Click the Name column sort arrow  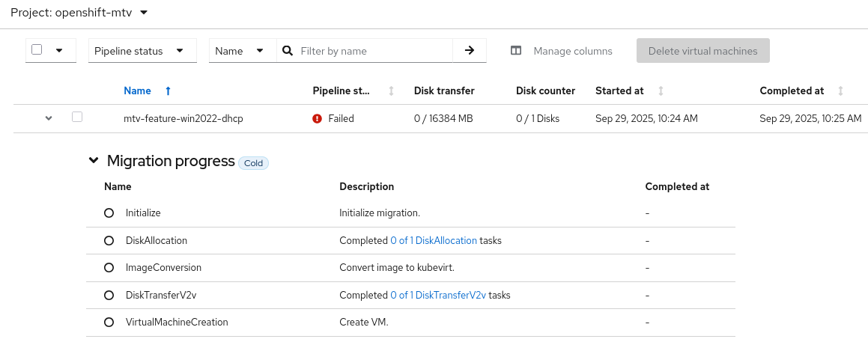[168, 91]
